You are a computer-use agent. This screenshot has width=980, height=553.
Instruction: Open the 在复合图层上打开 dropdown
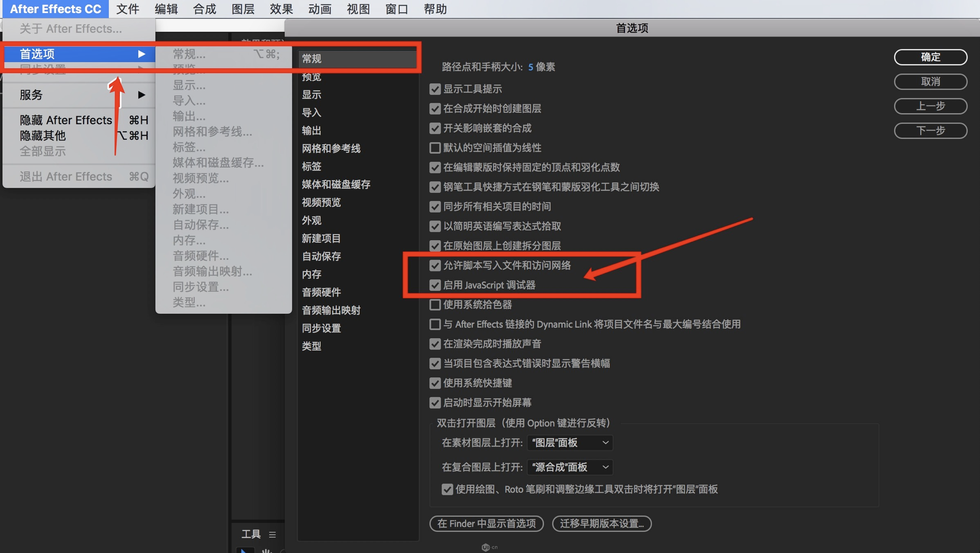569,467
